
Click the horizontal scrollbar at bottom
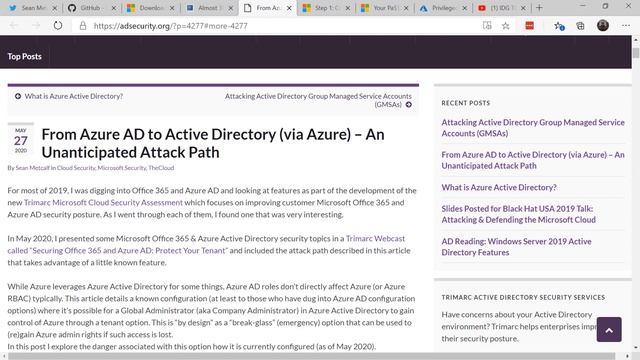311,356
